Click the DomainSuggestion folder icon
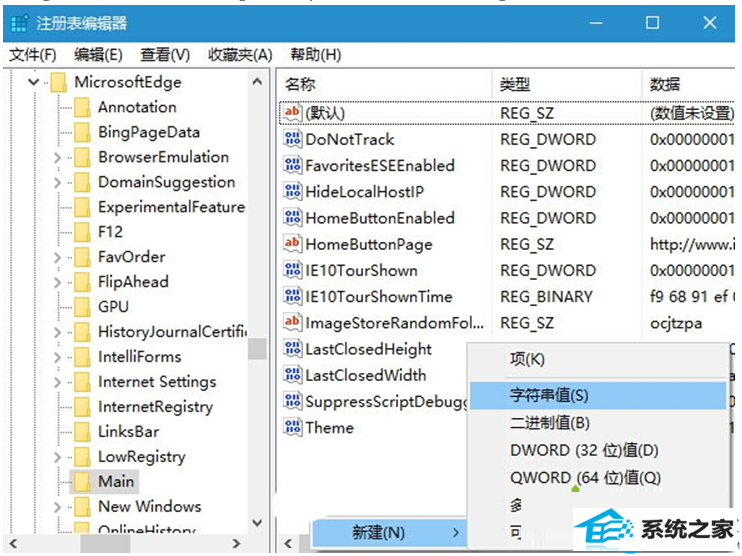Viewport: 742px width, 556px height. pyautogui.click(x=82, y=182)
